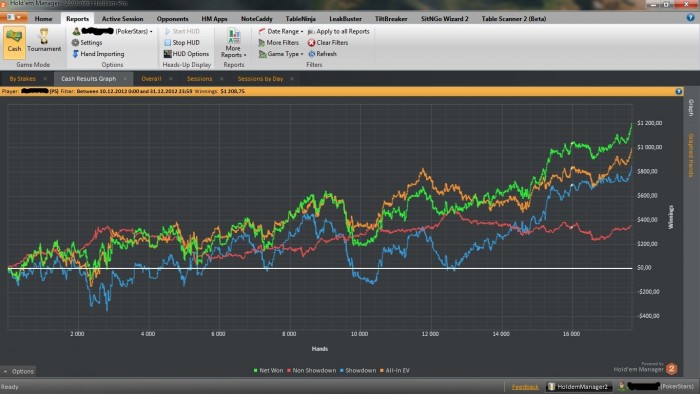700x394 pixels.
Task: Close the Cash Results Graph tab
Action: [x=125, y=79]
